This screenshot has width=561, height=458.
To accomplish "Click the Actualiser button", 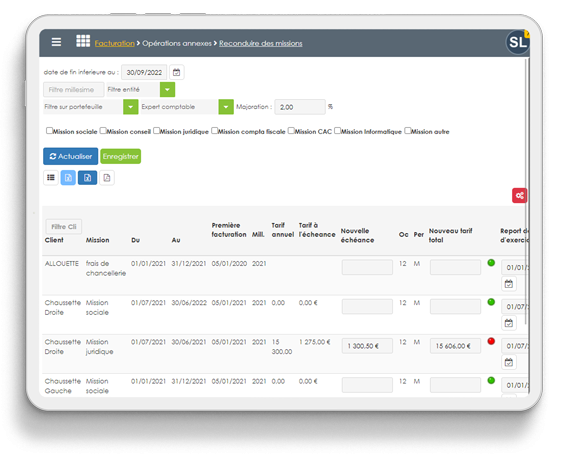I will tap(70, 156).
